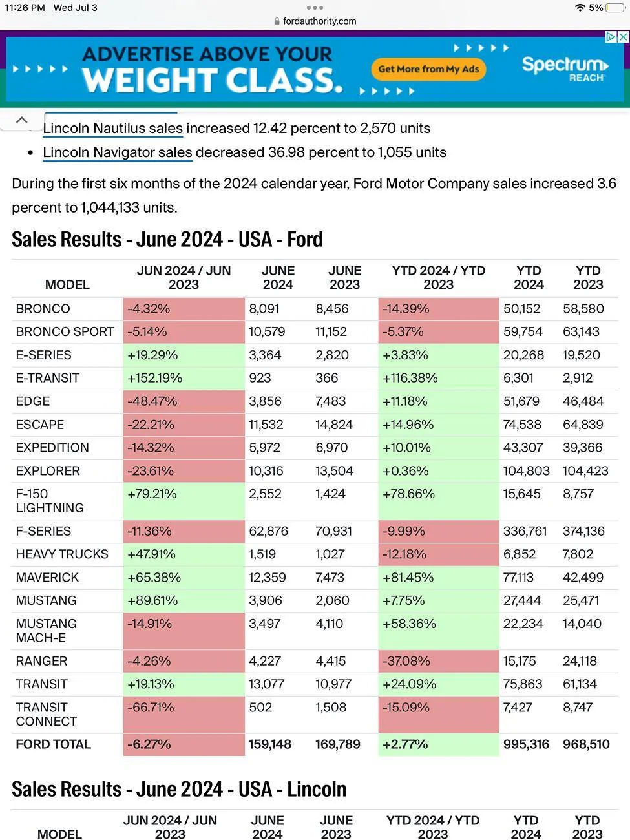Tap the Wi-Fi status icon
The width and height of the screenshot is (630, 840).
580,8
